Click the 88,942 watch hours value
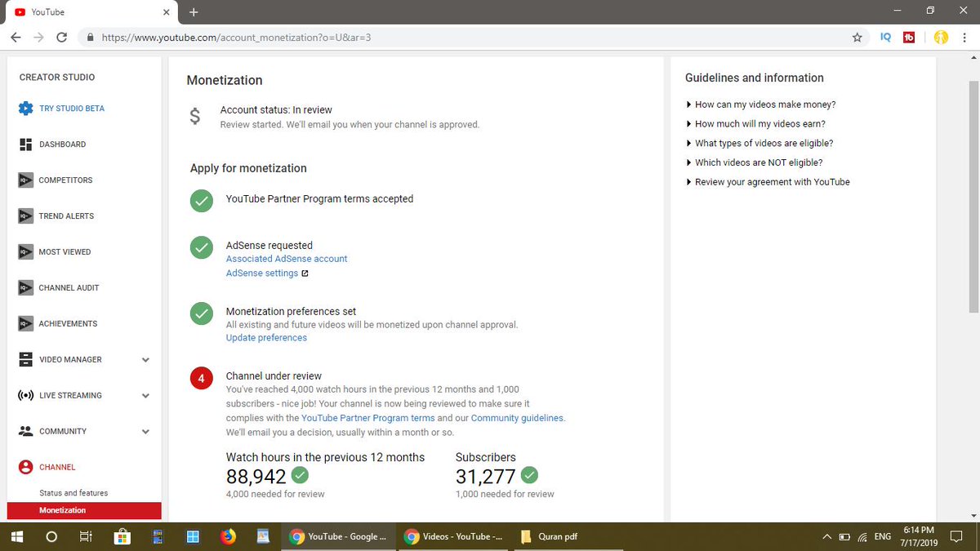 pyautogui.click(x=256, y=477)
